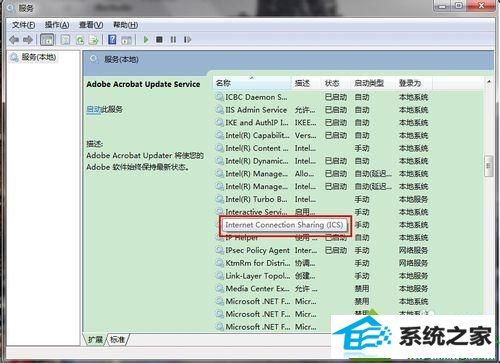The image size is (500, 363).
Task: Open the Help toolbar icon
Action: point(112,40)
